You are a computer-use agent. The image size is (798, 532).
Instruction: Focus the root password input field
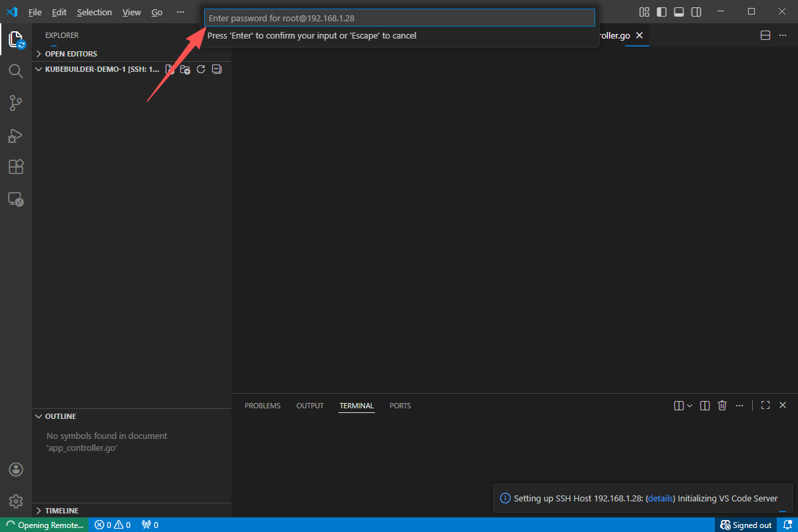pos(399,18)
